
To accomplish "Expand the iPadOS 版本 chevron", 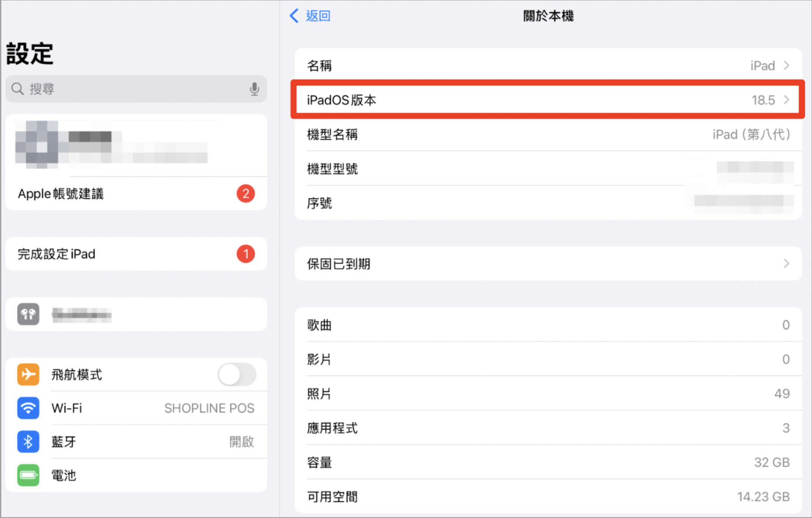I will 786,100.
